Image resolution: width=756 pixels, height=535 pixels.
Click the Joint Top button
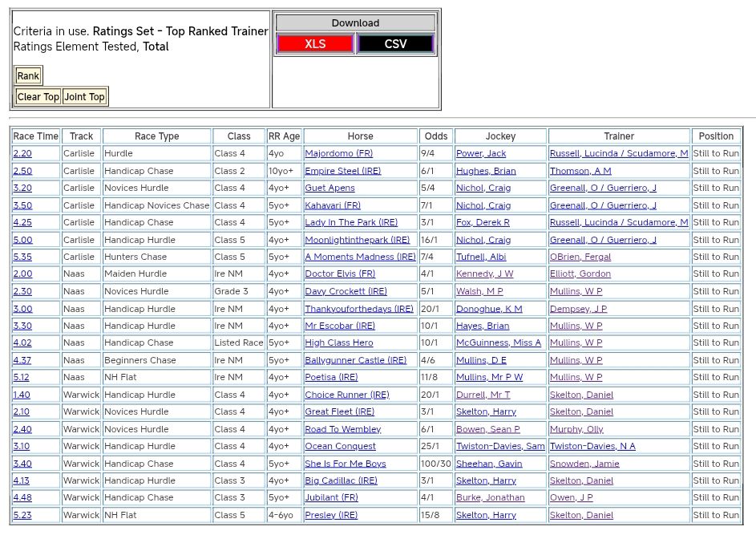85,97
